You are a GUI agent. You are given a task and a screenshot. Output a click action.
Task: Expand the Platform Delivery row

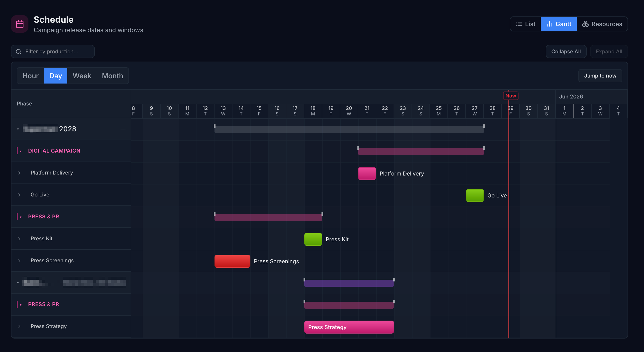tap(19, 173)
